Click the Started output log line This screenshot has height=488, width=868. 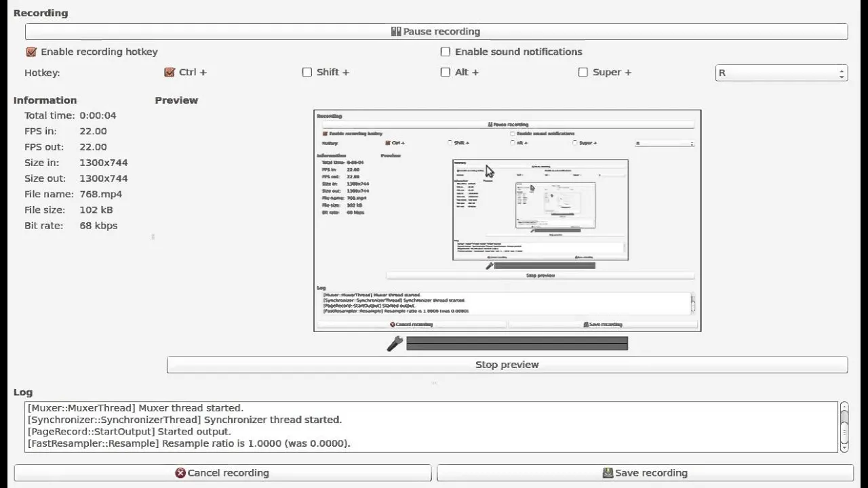pyautogui.click(x=129, y=431)
